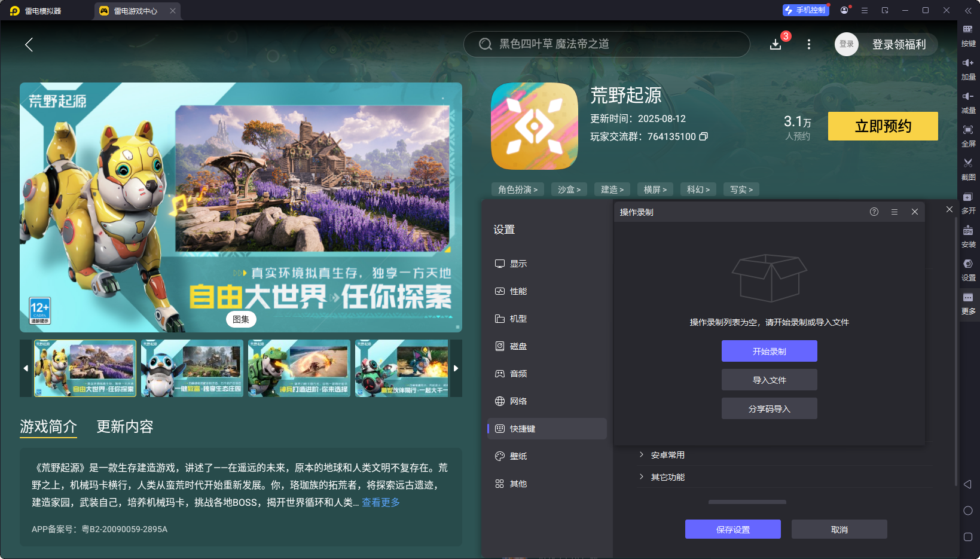The height and width of the screenshot is (559, 980).
Task: Switch to the 更新内容 tab
Action: click(124, 427)
